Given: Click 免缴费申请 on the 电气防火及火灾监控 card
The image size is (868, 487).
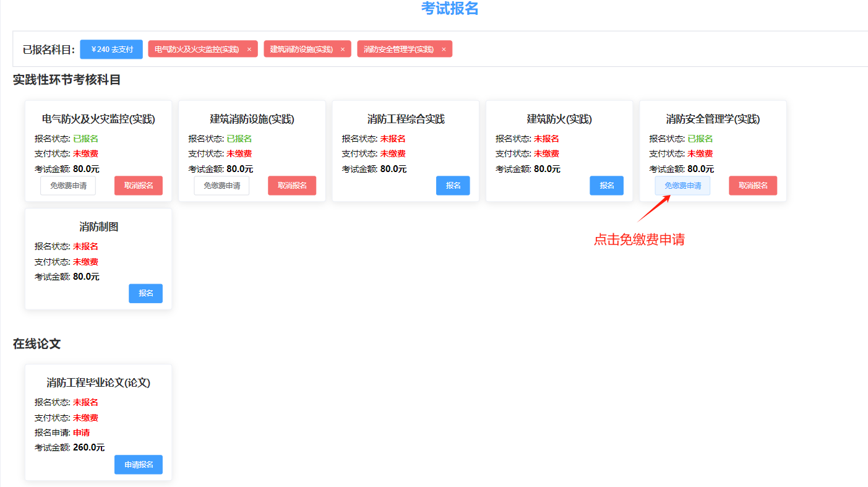Looking at the screenshot, I should [x=68, y=186].
